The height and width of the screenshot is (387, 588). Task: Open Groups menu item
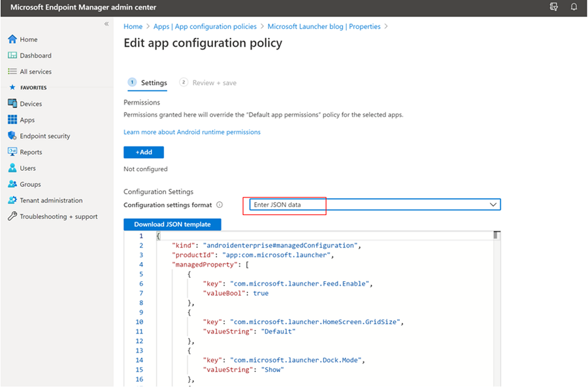(x=30, y=184)
